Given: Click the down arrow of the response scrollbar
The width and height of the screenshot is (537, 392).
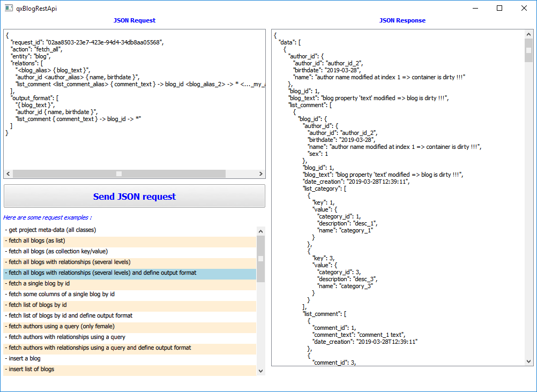Looking at the screenshot, I should [x=528, y=360].
